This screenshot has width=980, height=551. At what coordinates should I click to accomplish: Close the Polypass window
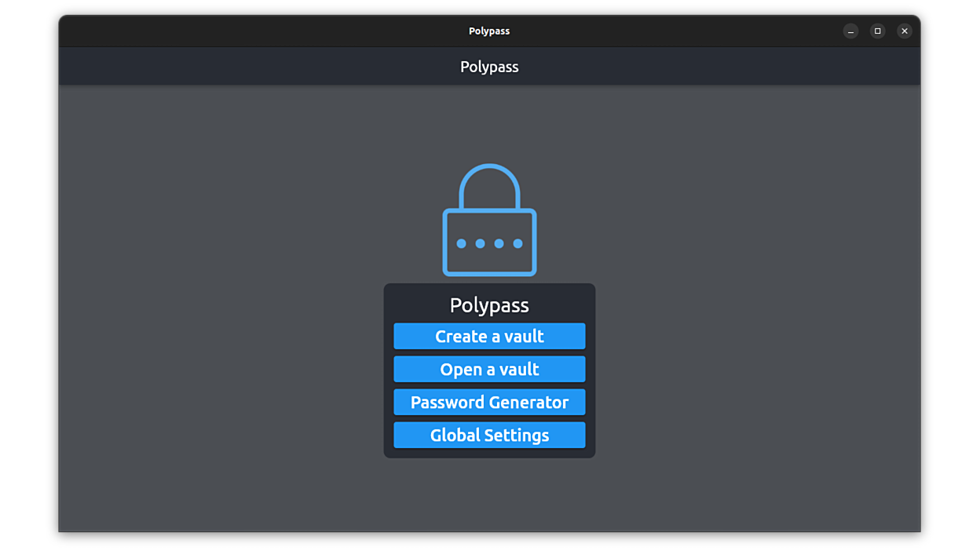click(x=905, y=31)
